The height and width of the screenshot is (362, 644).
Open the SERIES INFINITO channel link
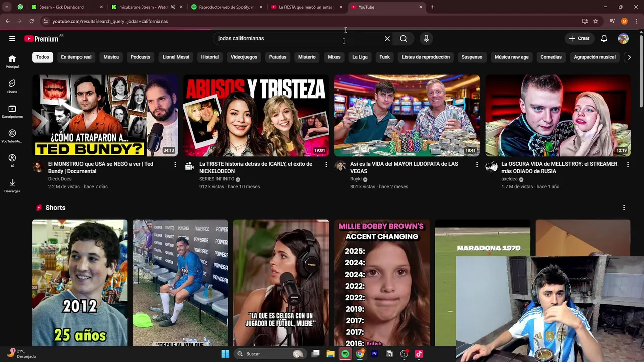(217, 179)
